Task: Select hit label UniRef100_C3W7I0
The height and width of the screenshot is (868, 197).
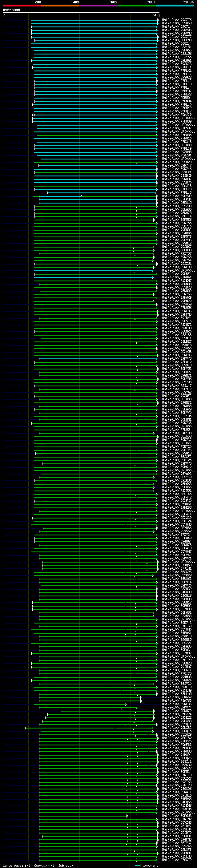Action: pyautogui.click(x=177, y=226)
